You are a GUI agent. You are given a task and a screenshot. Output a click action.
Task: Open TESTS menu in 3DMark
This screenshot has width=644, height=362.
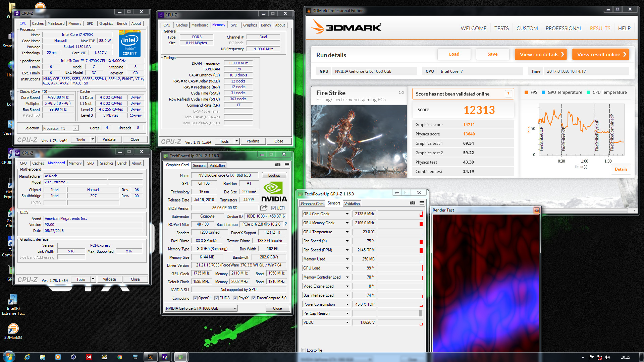click(501, 28)
